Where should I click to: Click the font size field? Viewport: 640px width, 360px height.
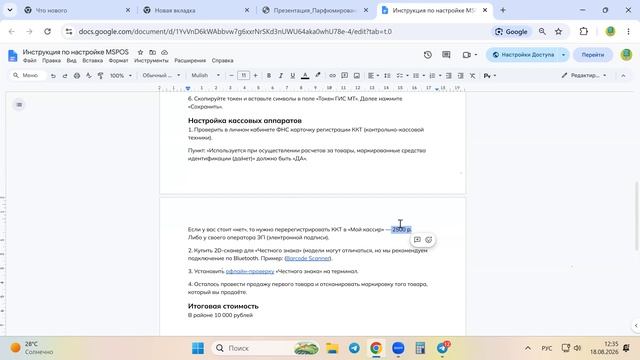click(x=243, y=76)
